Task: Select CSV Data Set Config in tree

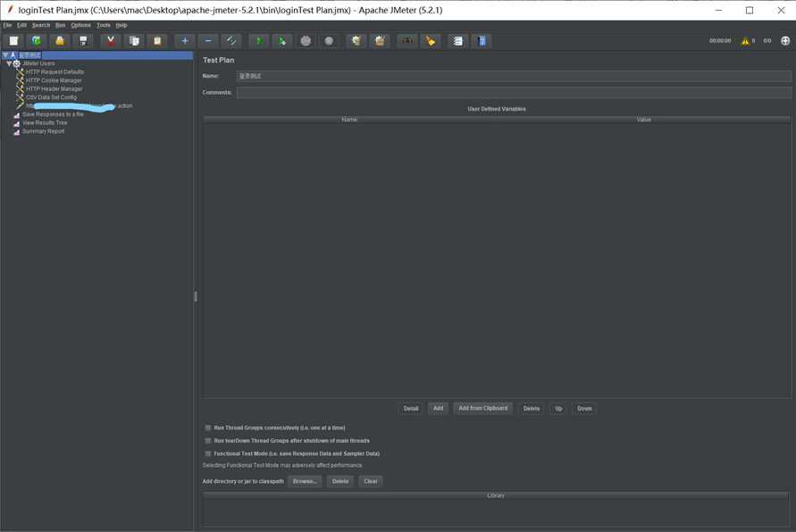Action: coord(51,97)
